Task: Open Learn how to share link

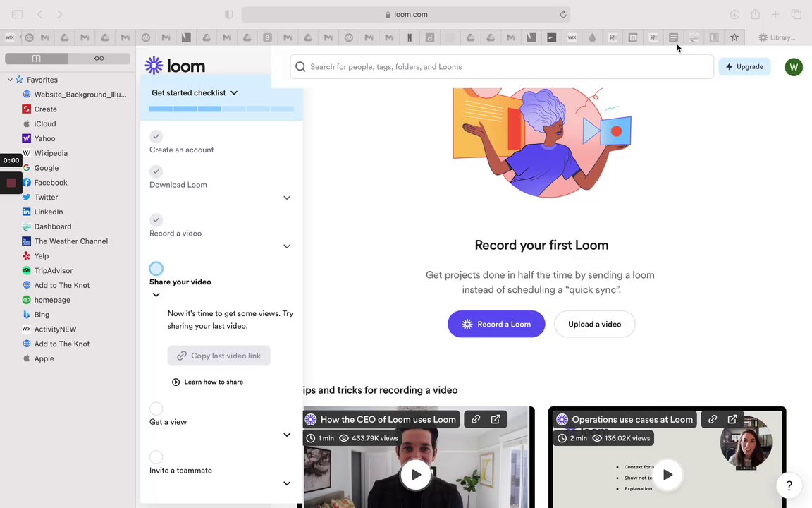Action: point(208,382)
